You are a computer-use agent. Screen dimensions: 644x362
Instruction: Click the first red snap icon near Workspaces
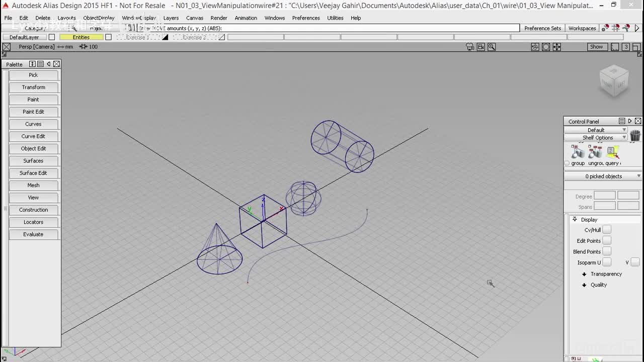[605, 28]
